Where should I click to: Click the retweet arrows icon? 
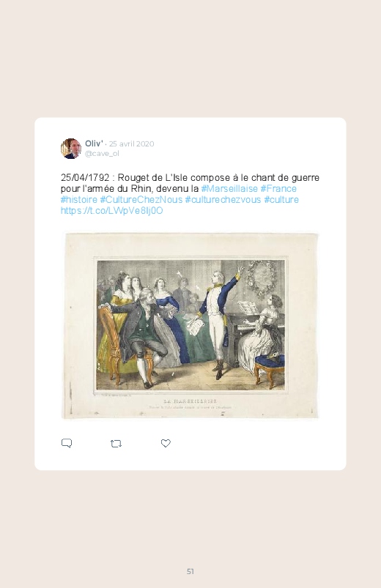click(x=116, y=444)
